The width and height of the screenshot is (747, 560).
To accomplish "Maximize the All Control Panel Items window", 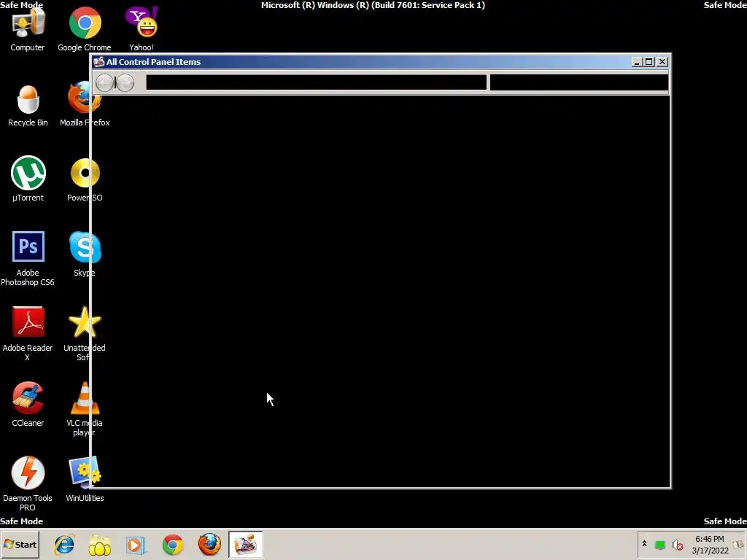I will click(x=649, y=62).
